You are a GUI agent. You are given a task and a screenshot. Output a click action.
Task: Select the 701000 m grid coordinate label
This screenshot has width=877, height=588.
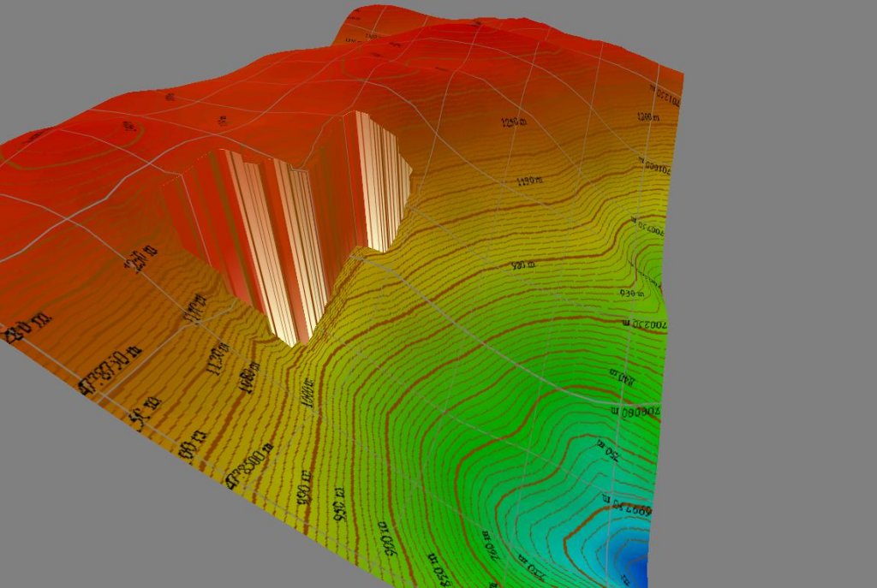(655, 166)
